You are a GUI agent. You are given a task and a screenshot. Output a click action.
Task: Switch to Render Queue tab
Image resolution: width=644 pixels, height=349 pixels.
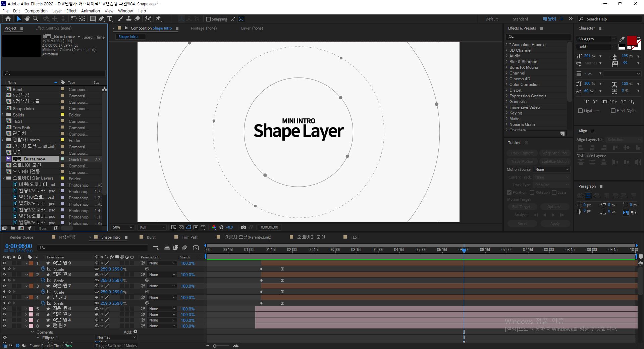(21, 237)
